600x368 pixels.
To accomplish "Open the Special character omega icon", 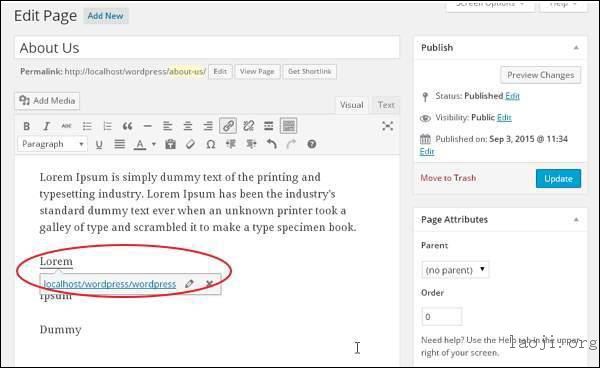I will (x=210, y=145).
